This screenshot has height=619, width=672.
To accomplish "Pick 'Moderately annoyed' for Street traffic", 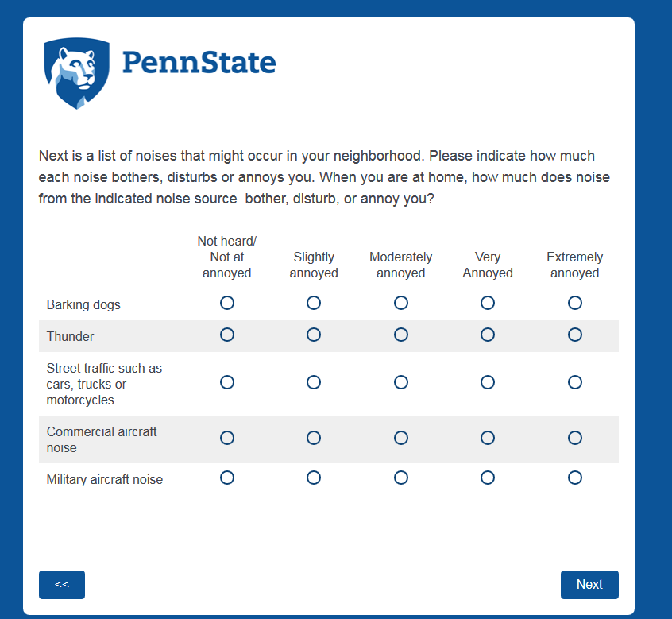I will (401, 382).
